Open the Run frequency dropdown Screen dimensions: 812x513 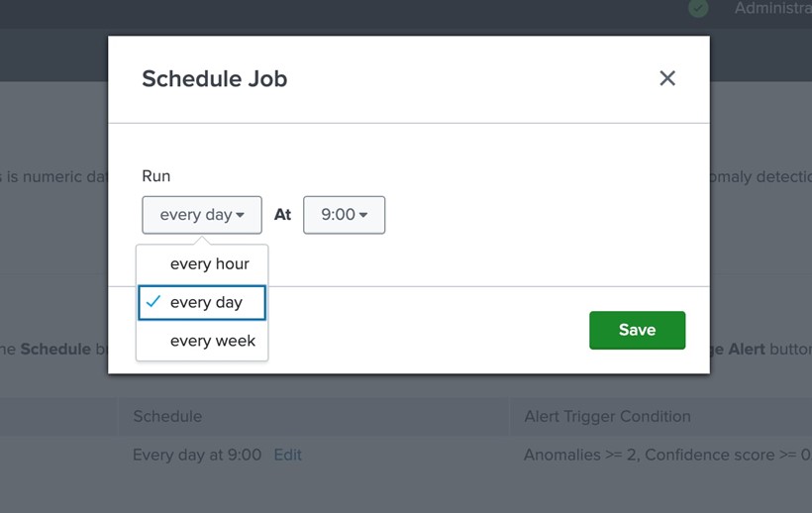[201, 215]
